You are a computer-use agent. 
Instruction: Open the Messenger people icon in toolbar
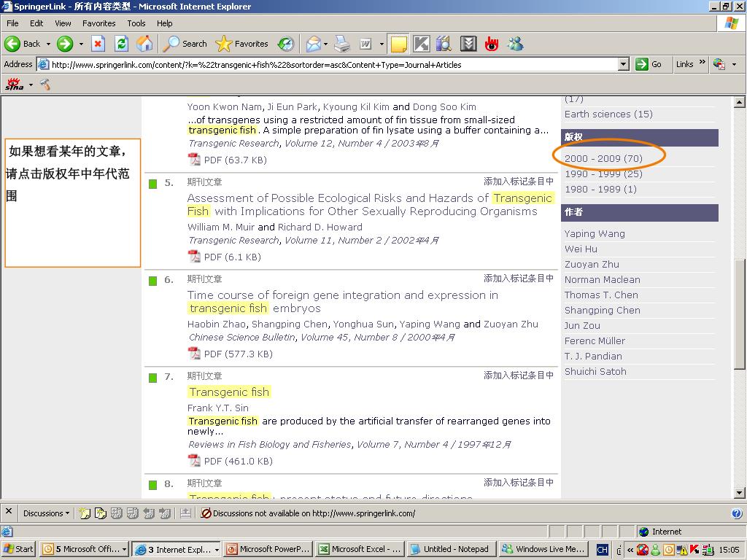point(515,44)
